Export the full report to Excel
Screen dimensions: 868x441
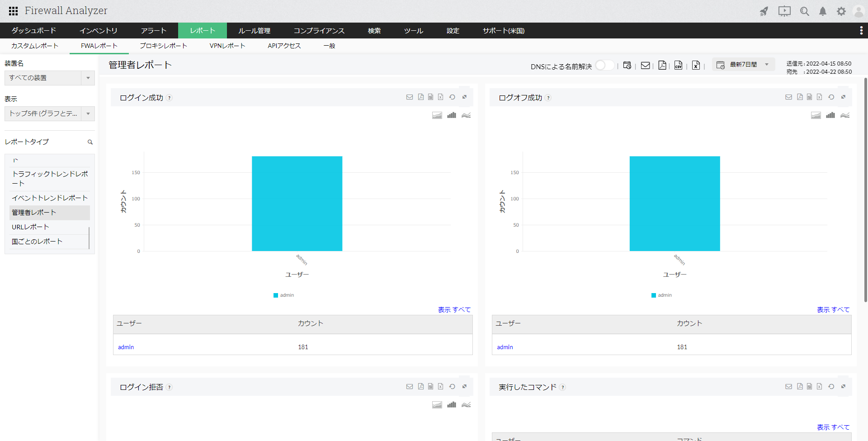[x=696, y=65]
